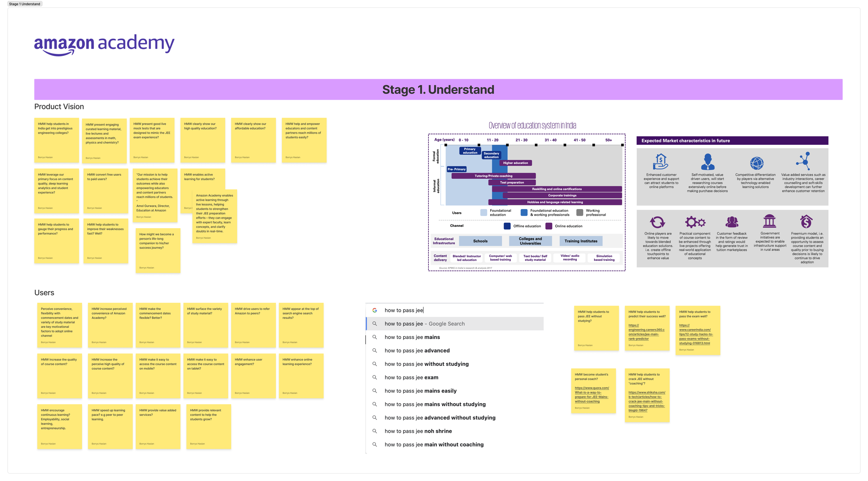Image resolution: width=868 pixels, height=481 pixels.
Task: Select the Amol Gurwara mission quote sticky note
Action: (x=155, y=196)
